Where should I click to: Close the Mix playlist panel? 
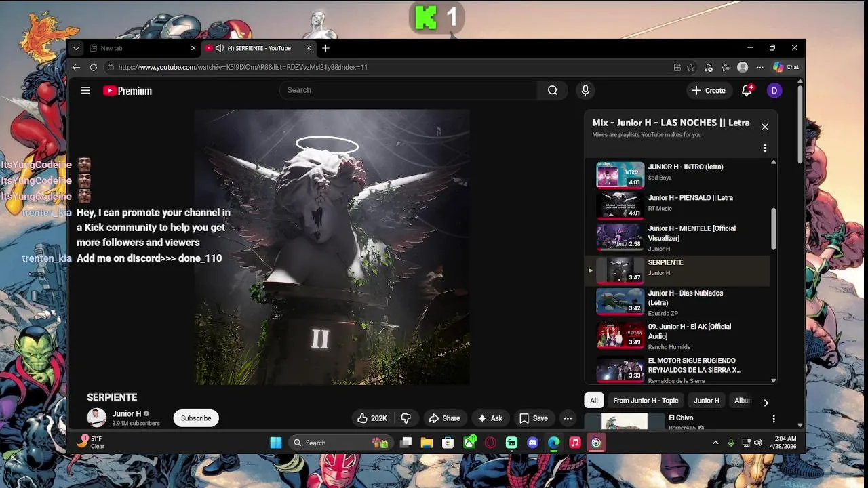(765, 127)
